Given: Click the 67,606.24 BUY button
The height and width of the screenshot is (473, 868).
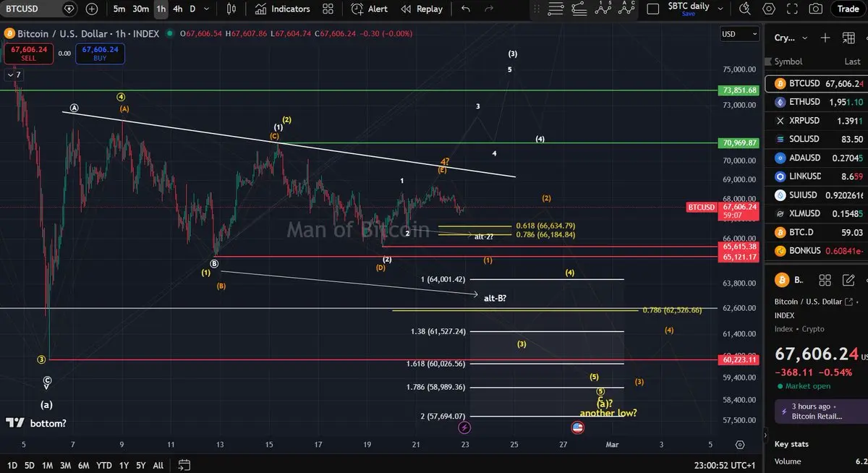Looking at the screenshot, I should click(x=101, y=54).
